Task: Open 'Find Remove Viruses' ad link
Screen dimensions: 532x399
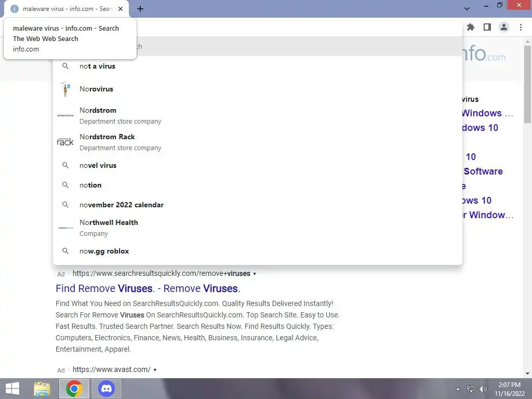Action: pyautogui.click(x=148, y=288)
